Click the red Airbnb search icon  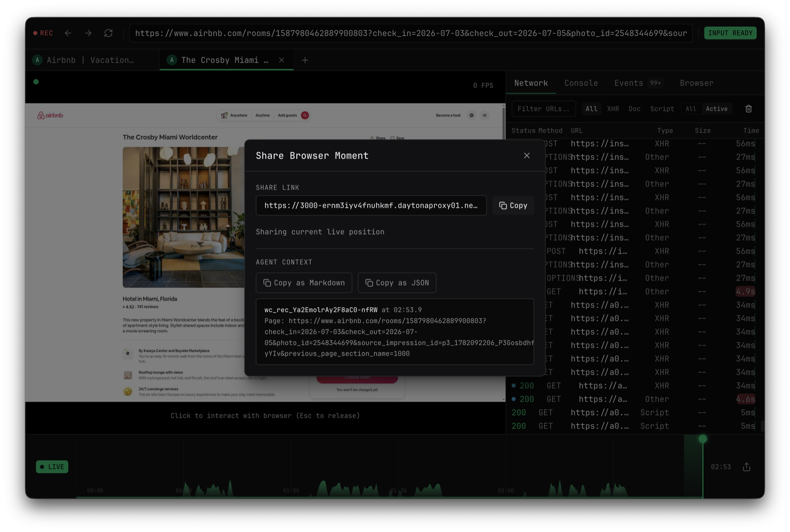[x=305, y=115]
